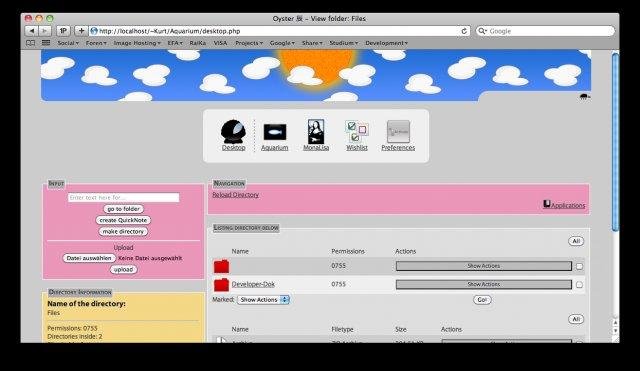Click the Developer-Dok red folder icon
Viewport: 640px width, 371px height.
[x=221, y=284]
